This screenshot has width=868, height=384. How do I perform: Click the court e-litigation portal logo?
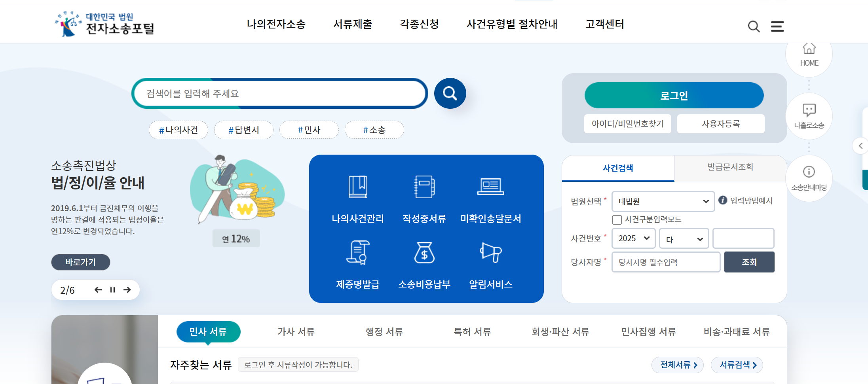105,24
